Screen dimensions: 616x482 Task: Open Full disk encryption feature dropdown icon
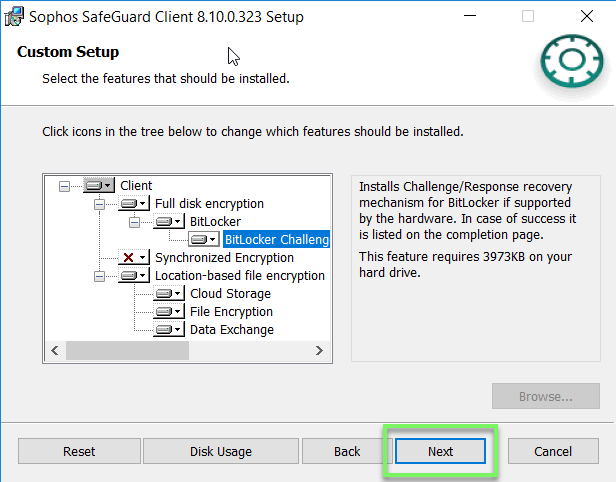click(x=134, y=203)
